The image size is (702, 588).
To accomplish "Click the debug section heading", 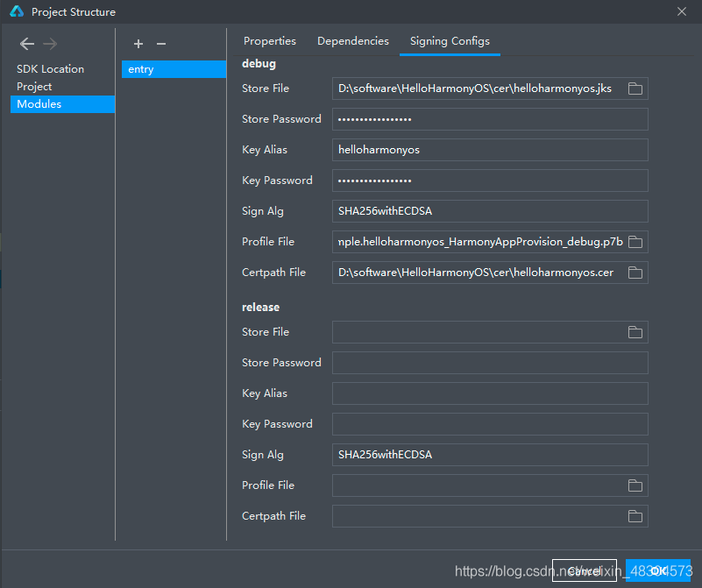I will click(259, 64).
